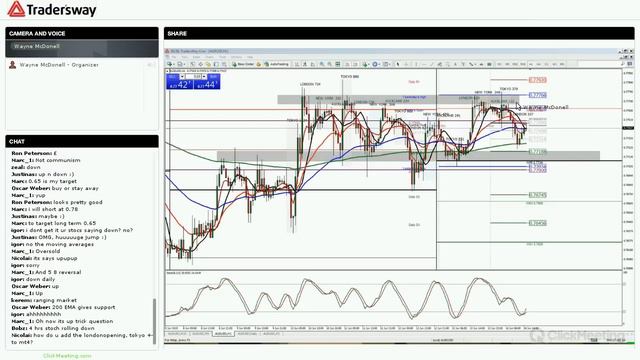This screenshot has width=640, height=360.
Task: Switch timeframe to D1
Action: pyautogui.click(x=547, y=64)
